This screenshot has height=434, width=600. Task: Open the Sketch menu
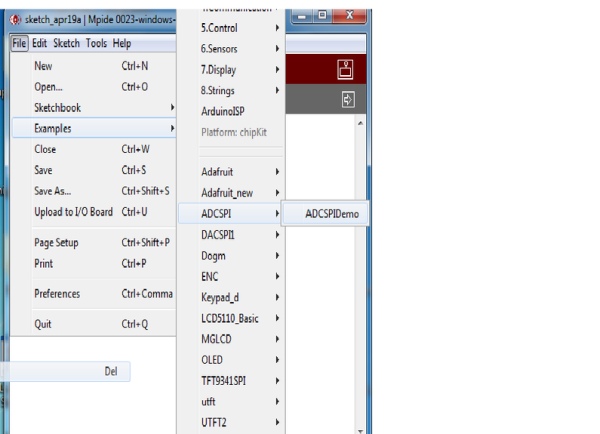(x=66, y=43)
